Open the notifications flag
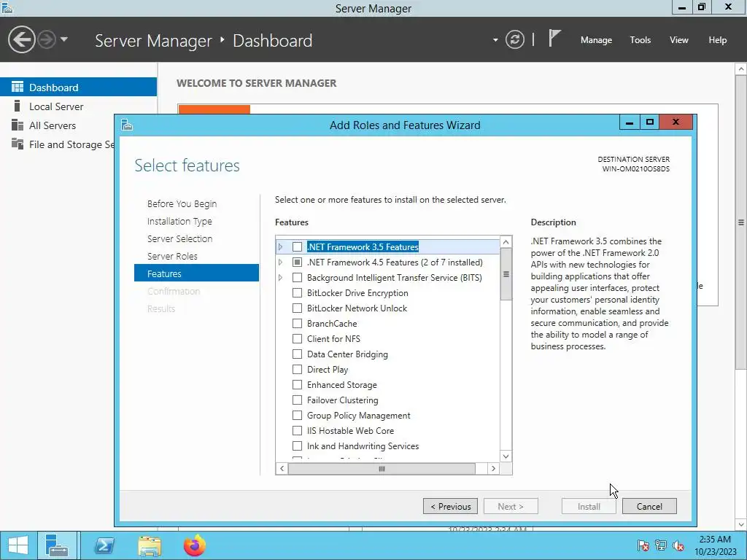The width and height of the screenshot is (747, 560). (554, 38)
